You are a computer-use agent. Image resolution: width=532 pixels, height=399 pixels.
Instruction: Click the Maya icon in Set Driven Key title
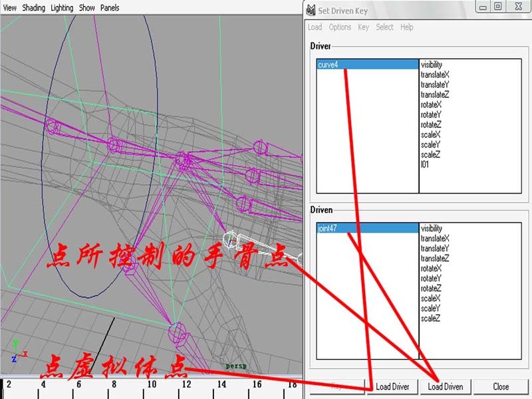(x=311, y=10)
